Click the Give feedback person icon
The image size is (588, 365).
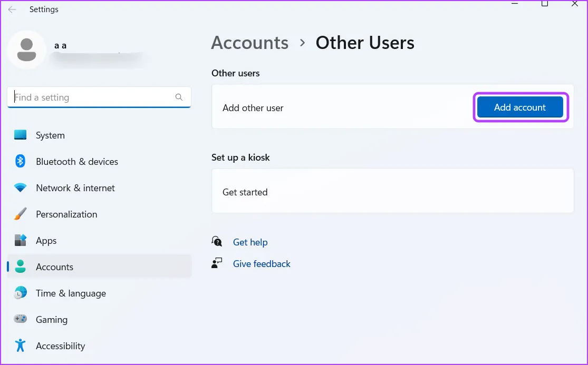tap(217, 263)
